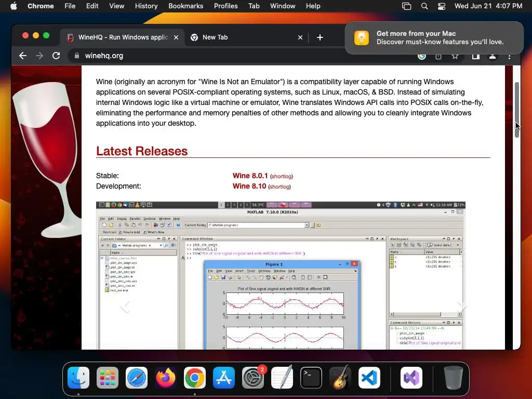Open the Wine 8.0.1 stable release link
The image size is (532, 399).
[250, 176]
